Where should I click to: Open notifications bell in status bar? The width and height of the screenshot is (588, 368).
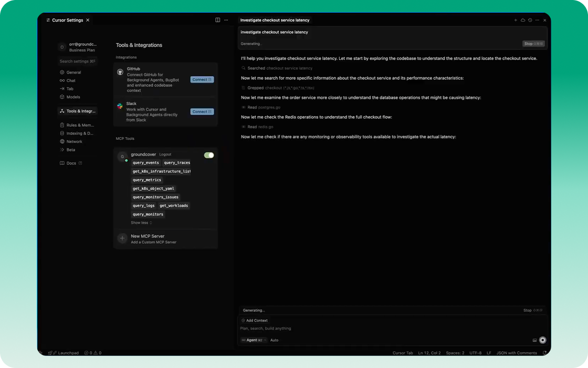[545, 353]
